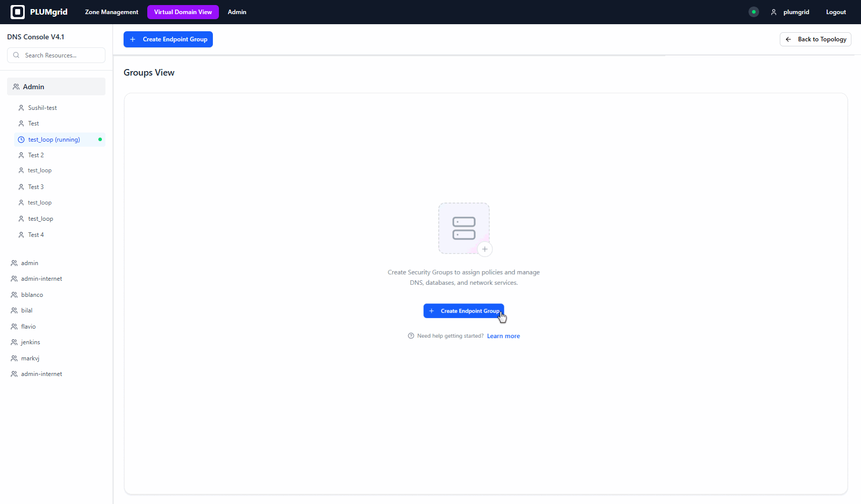Go Back to Topology
Image resolution: width=861 pixels, height=504 pixels.
tap(815, 39)
